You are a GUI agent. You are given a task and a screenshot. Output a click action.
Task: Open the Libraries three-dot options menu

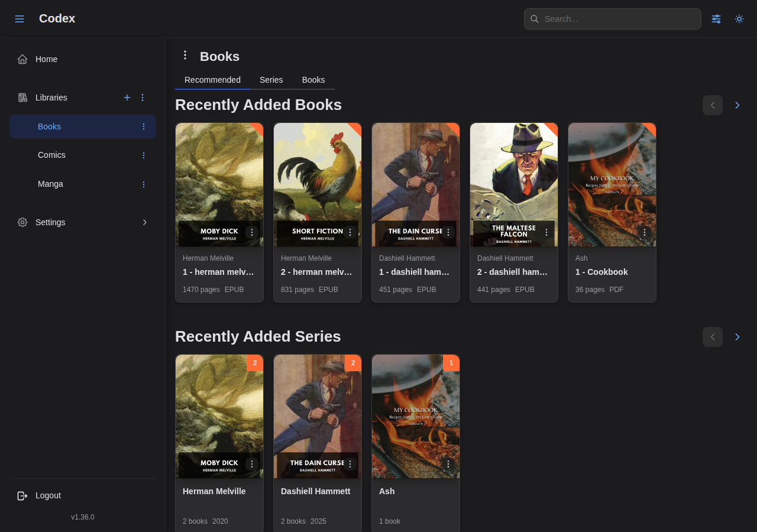click(143, 98)
